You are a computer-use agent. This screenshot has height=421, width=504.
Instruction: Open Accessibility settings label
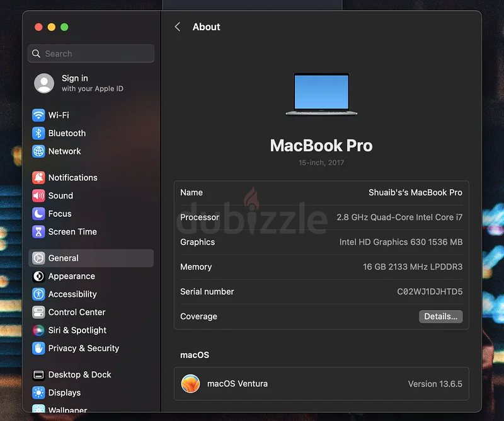[72, 294]
